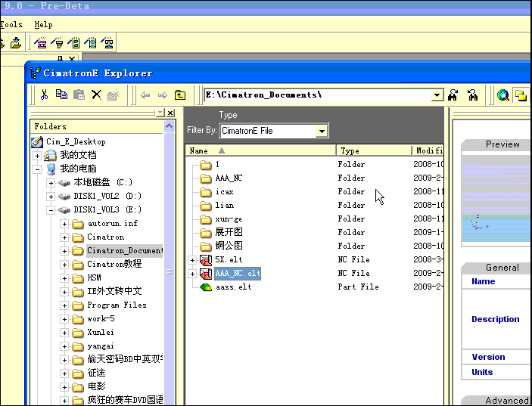Click the address path input field

(x=319, y=95)
